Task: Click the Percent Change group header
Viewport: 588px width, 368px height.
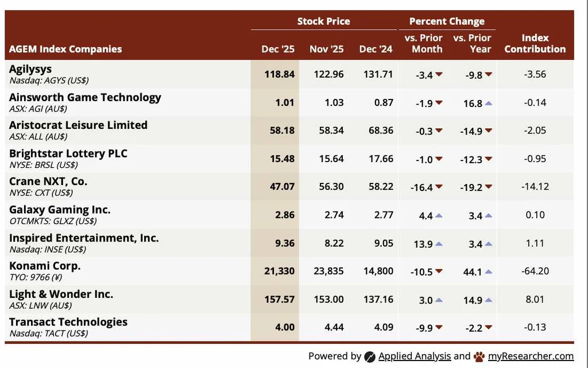Action: [447, 21]
